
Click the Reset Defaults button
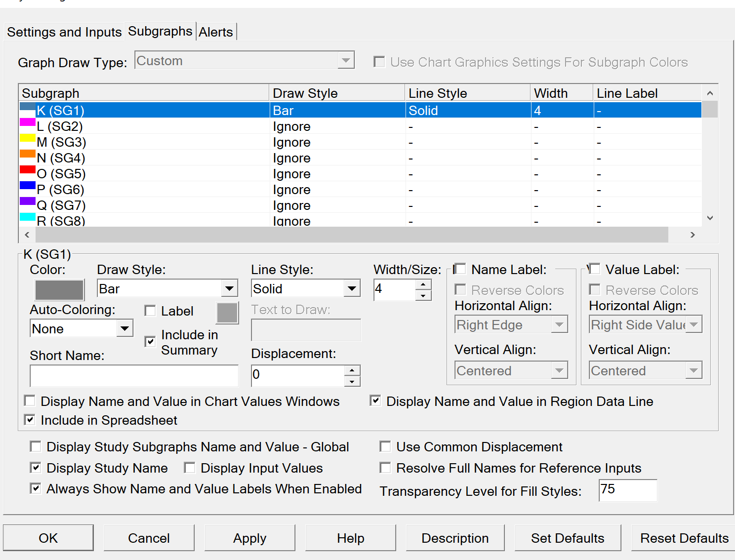pos(684,538)
